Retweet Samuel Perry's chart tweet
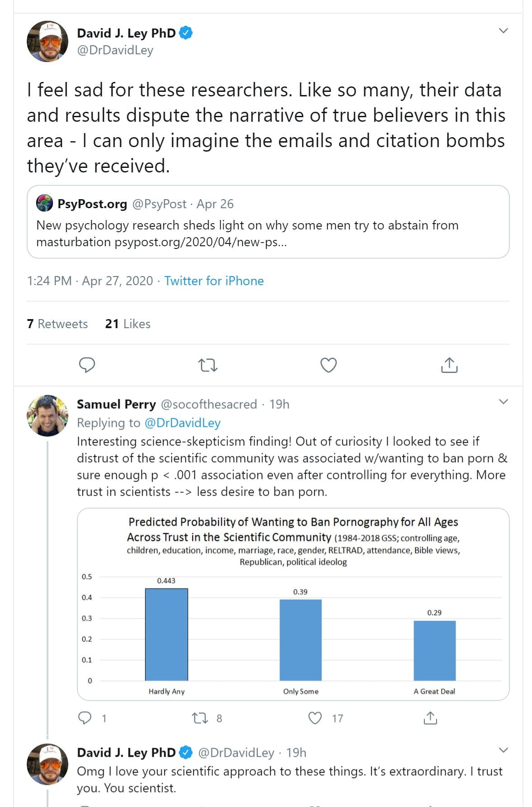532x807 pixels. (199, 718)
